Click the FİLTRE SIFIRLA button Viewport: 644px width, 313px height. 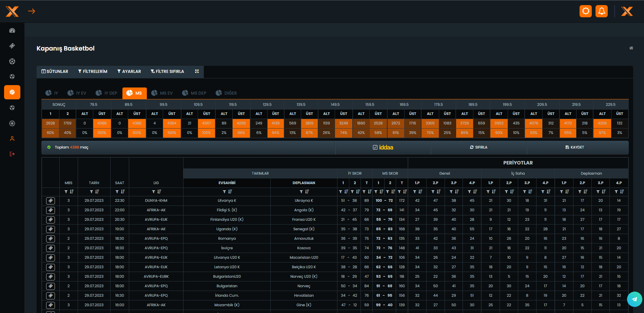click(x=167, y=72)
